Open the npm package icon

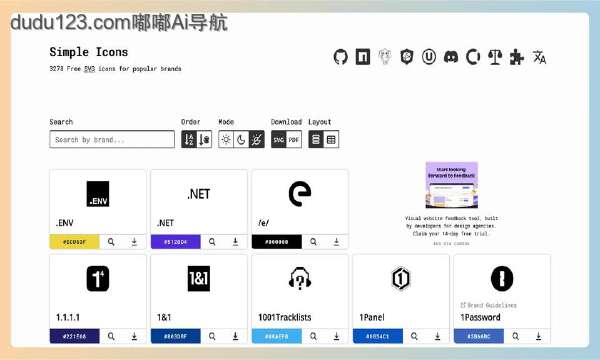click(363, 57)
